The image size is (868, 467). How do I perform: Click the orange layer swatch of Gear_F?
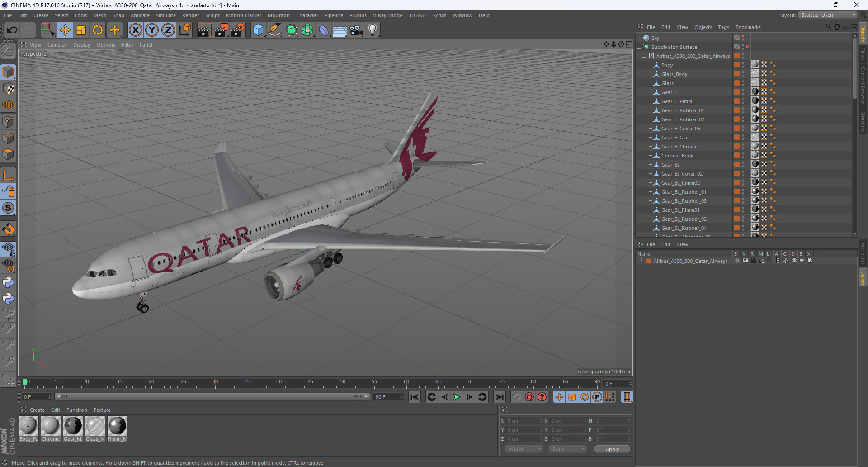pyautogui.click(x=737, y=92)
